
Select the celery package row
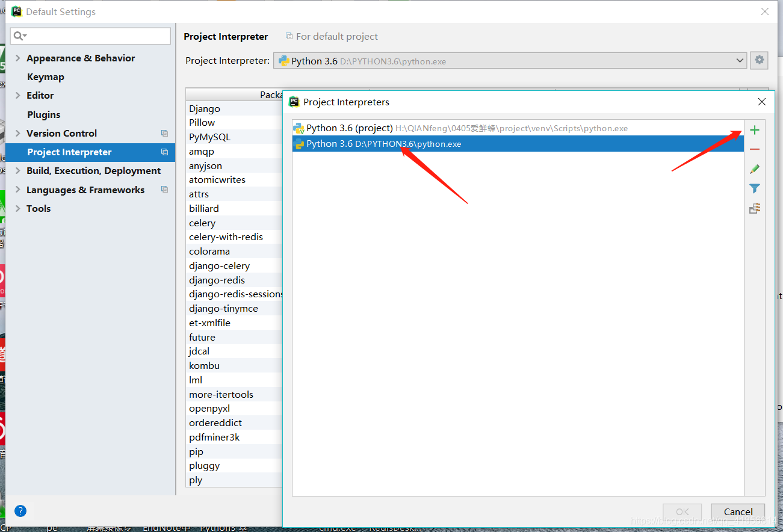coord(234,223)
